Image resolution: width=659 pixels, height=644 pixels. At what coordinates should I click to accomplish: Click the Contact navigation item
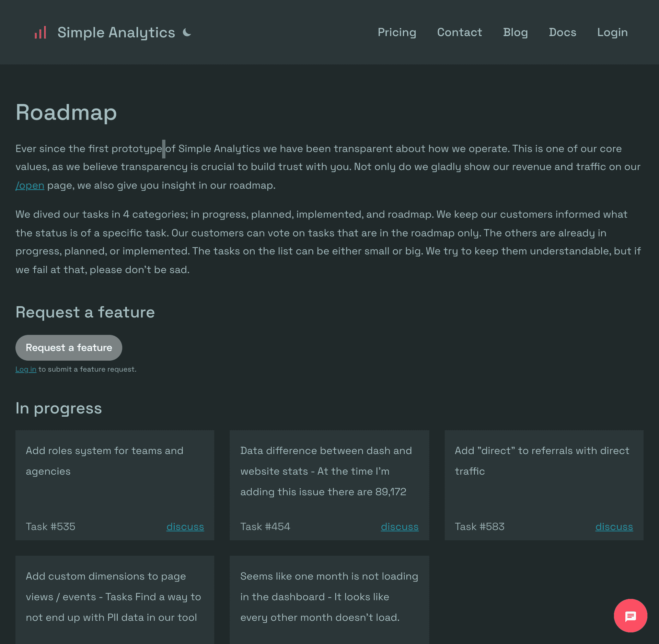(459, 32)
